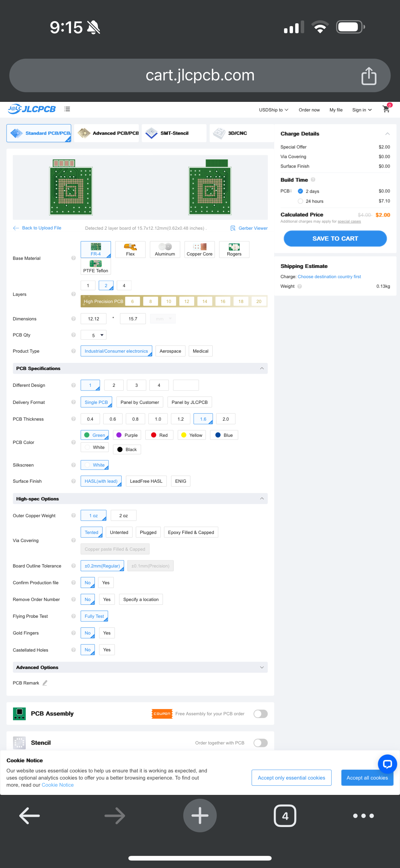Switch to Standard PCB/PCBA tab
This screenshot has height=868, width=400.
(x=39, y=133)
